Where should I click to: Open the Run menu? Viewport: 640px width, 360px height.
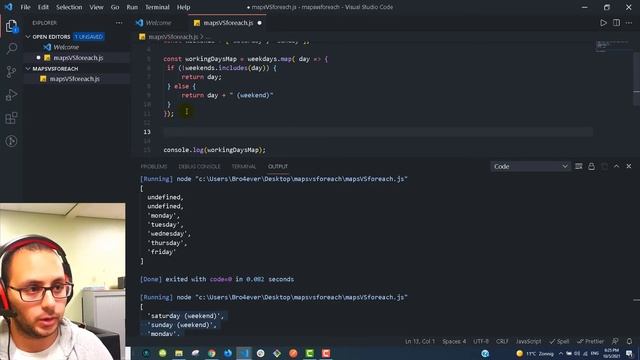click(132, 7)
